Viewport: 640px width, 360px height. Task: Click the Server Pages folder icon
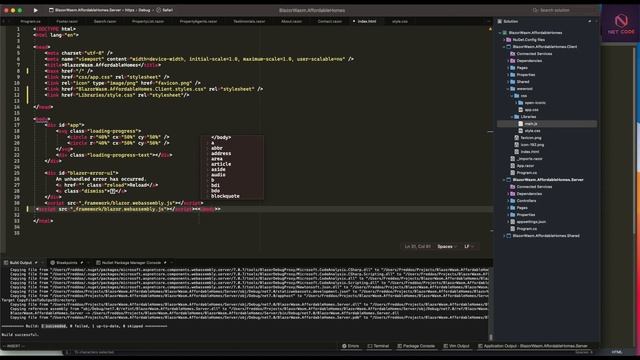click(x=513, y=208)
